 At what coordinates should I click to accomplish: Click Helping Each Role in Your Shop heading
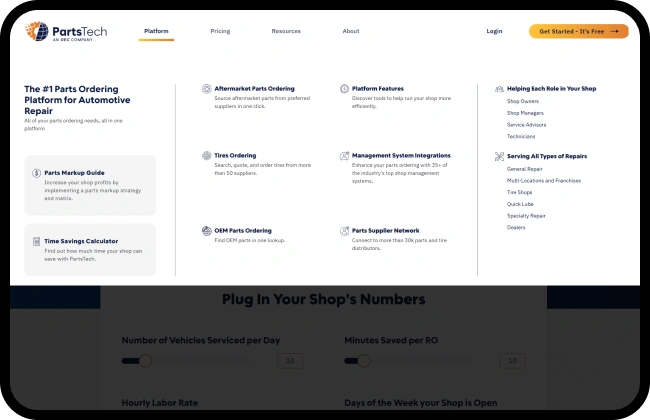coord(551,89)
